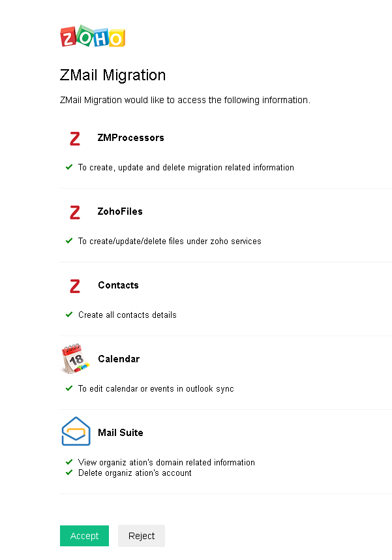Click the ZMProcessors red Z icon
Viewport: 392px width, 560px height.
click(x=75, y=138)
